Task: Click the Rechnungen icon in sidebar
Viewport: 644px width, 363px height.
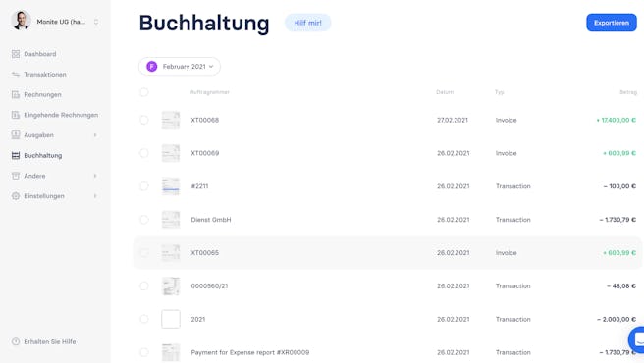Action: coord(16,94)
